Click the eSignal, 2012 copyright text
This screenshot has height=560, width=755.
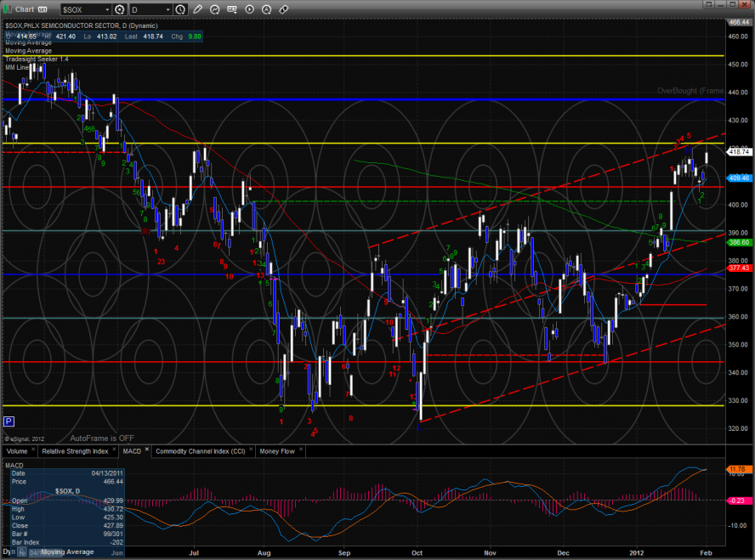pos(25,438)
